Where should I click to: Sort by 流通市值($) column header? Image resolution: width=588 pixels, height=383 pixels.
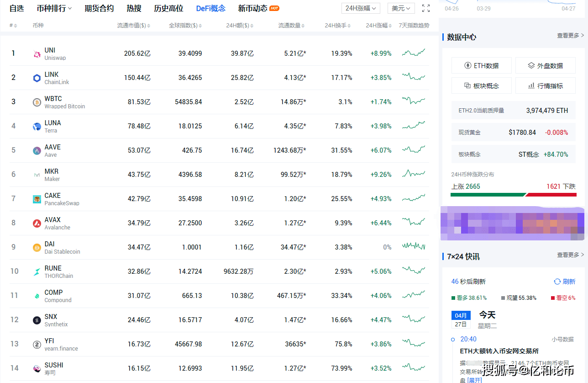(134, 26)
